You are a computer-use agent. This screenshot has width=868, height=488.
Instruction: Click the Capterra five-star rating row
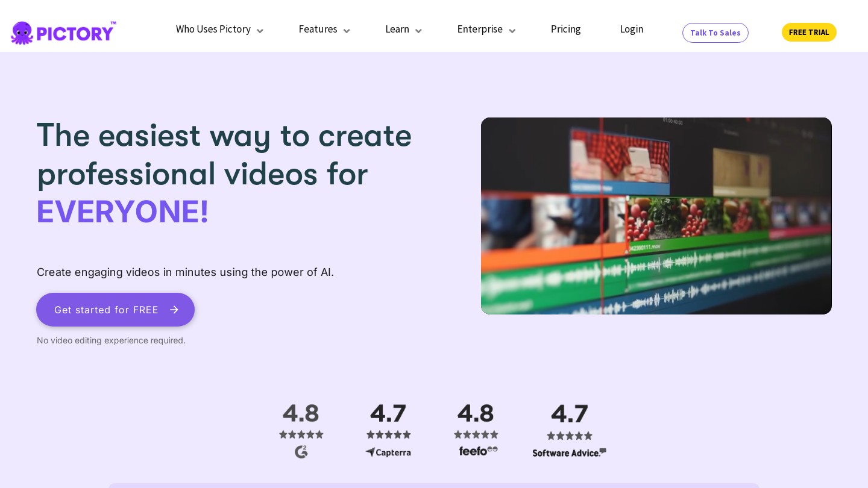pyautogui.click(x=389, y=434)
